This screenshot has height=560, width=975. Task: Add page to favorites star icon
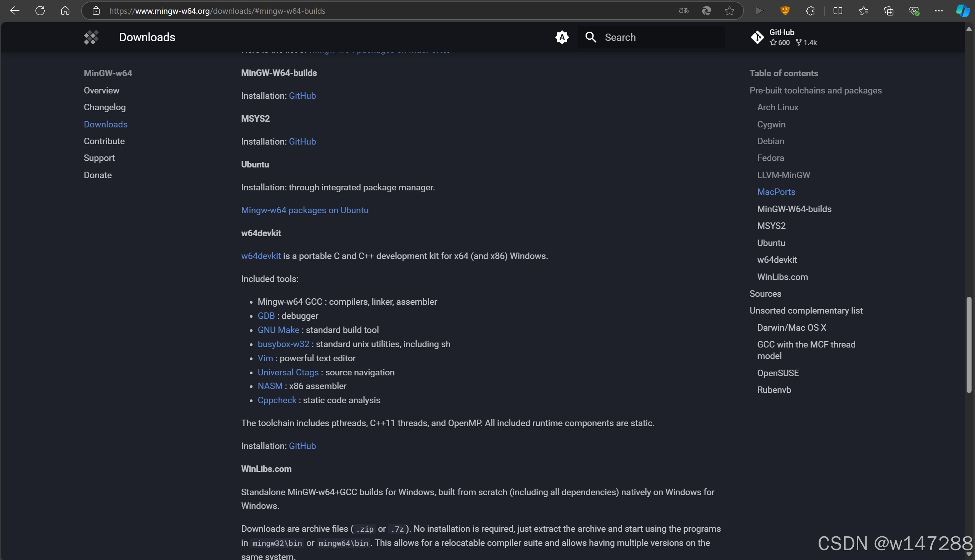click(x=729, y=11)
